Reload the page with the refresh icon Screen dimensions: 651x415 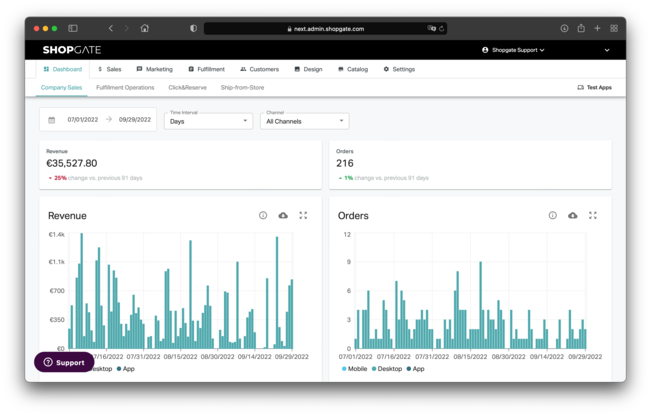coord(442,29)
